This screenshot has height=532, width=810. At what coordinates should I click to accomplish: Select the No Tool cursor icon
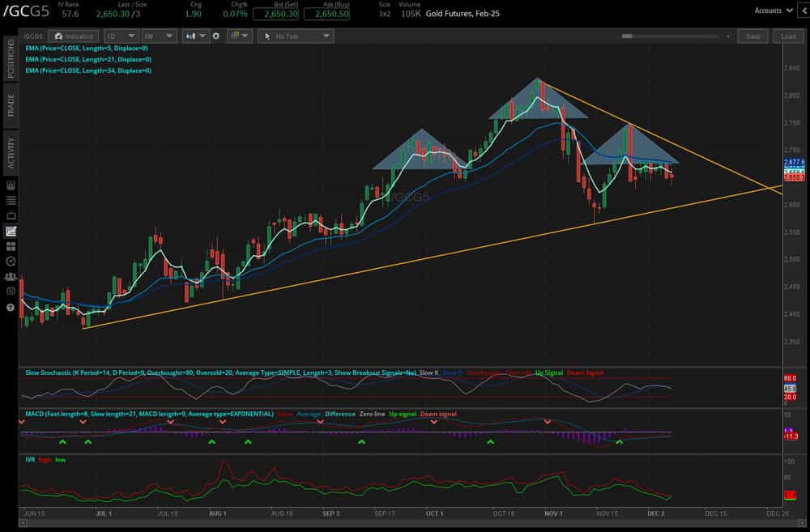point(267,36)
